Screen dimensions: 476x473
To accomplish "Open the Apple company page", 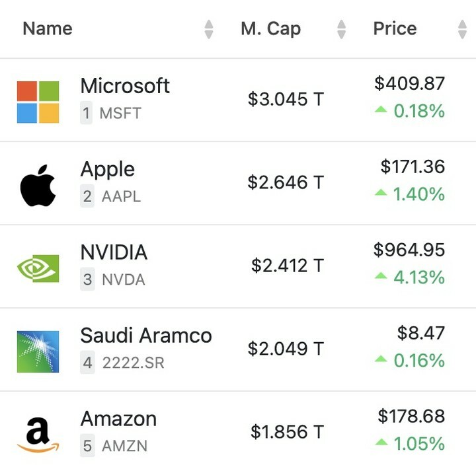I will click(x=107, y=169).
